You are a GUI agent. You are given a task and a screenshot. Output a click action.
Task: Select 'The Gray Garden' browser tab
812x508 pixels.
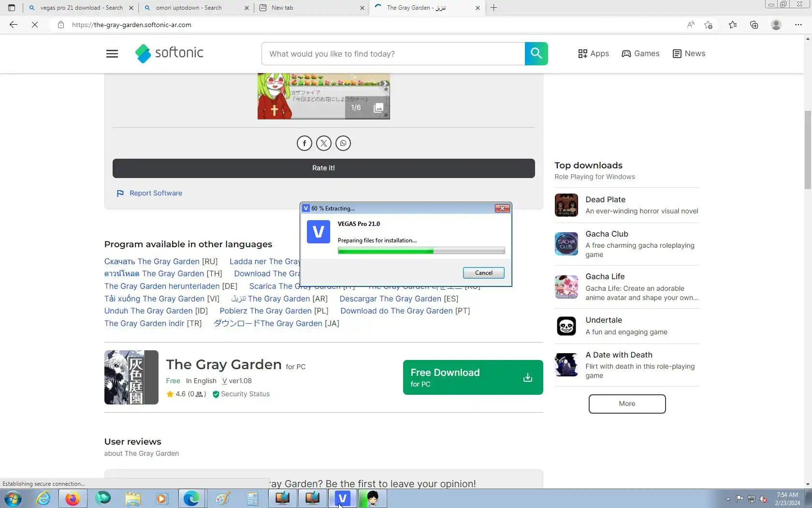coord(427,8)
